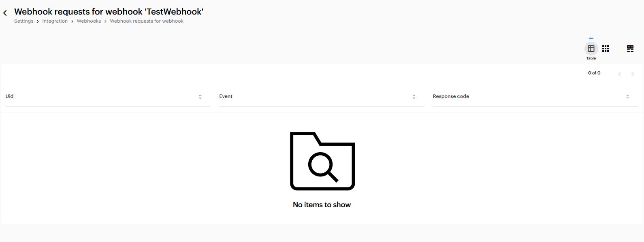Select the Response code header label
Screen dimensions: 644x242
pos(451,96)
